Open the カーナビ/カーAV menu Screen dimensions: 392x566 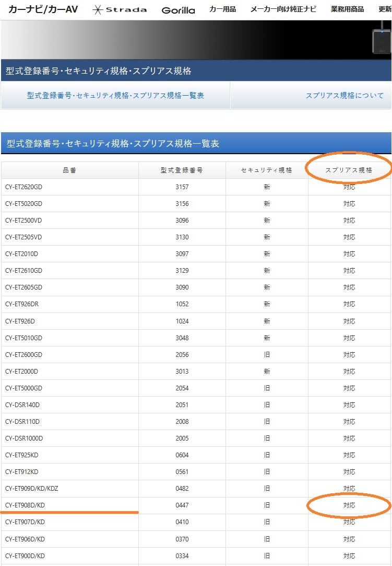pyautogui.click(x=43, y=9)
